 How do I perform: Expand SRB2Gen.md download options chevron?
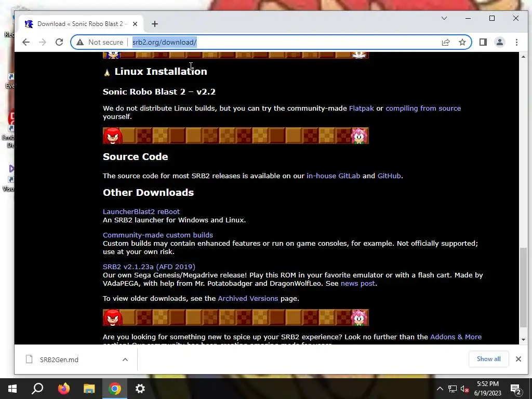click(125, 360)
